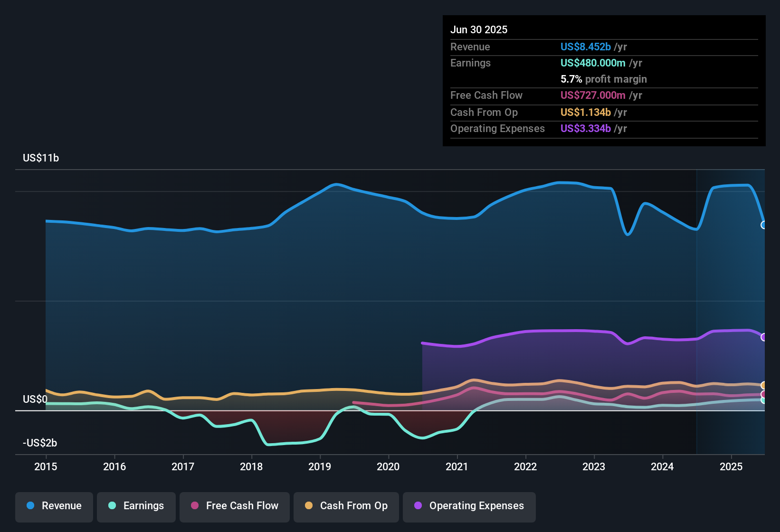Pick the 2023 year on the axis
The height and width of the screenshot is (532, 780).
pos(594,466)
